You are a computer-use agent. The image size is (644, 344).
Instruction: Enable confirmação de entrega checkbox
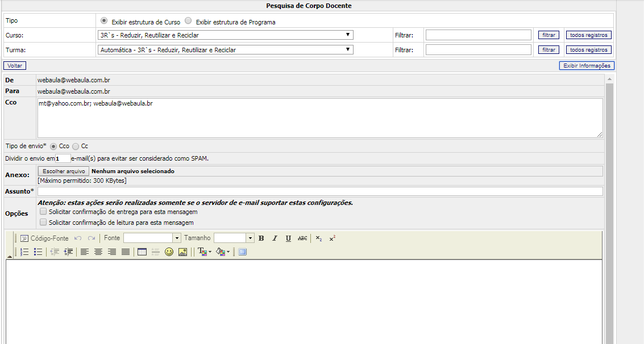43,212
